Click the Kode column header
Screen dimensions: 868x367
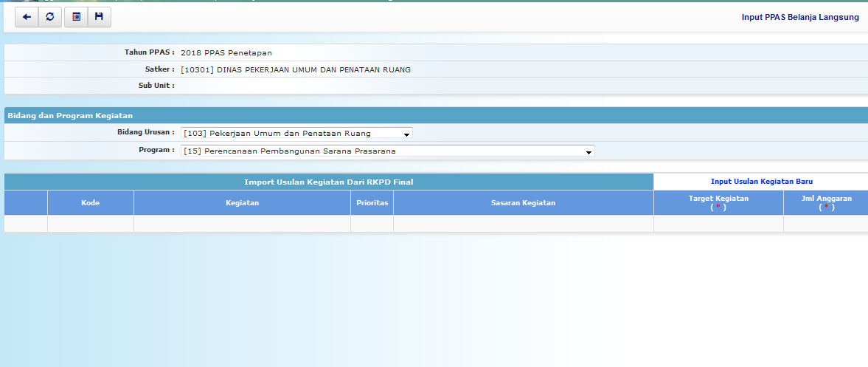tap(90, 203)
